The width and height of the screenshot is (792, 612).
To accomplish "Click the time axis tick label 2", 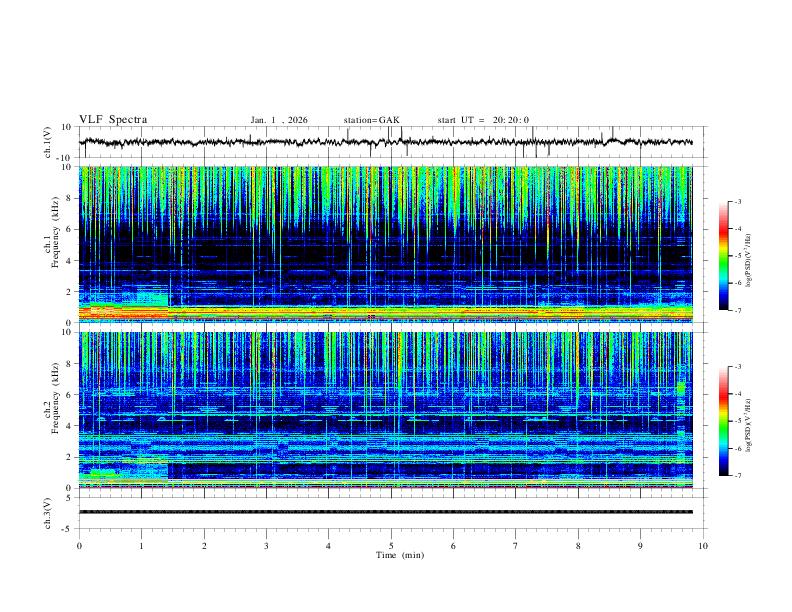I will pos(204,546).
